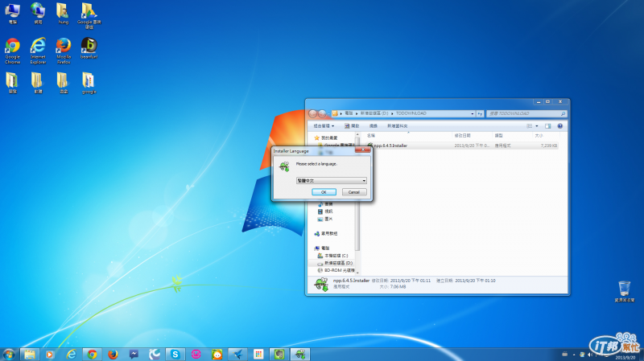The image size is (644, 361).
Task: Sort by the Type column header
Action: 512,135
